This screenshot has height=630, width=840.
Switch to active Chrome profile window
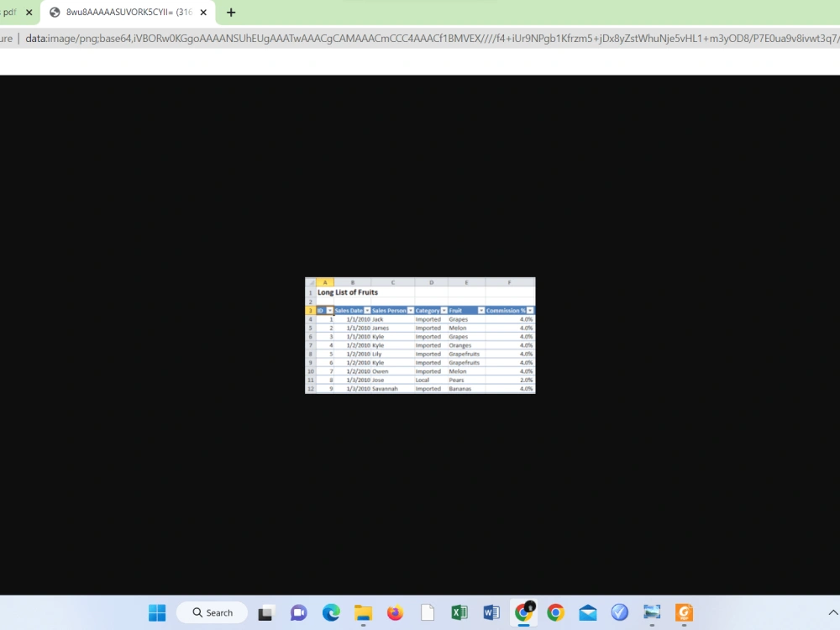(x=524, y=612)
